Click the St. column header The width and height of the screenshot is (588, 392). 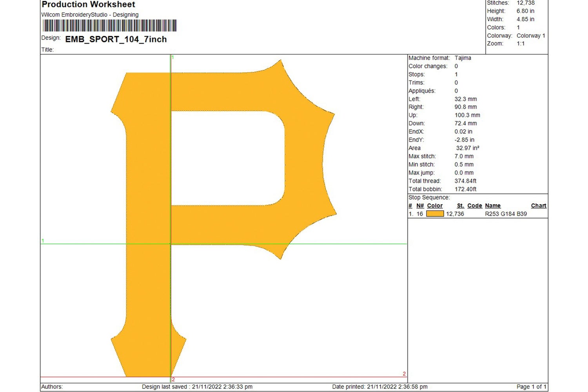click(461, 205)
